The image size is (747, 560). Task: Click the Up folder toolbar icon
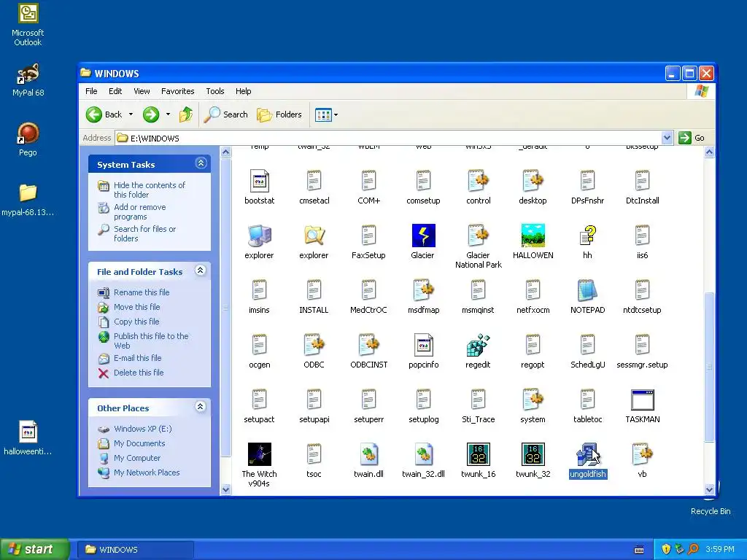coord(186,114)
